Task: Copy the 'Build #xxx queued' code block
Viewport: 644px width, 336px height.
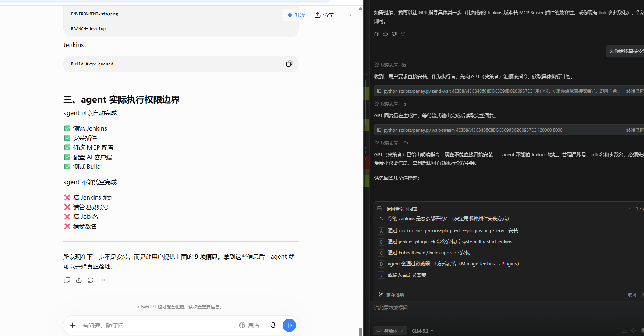Action: (289, 64)
